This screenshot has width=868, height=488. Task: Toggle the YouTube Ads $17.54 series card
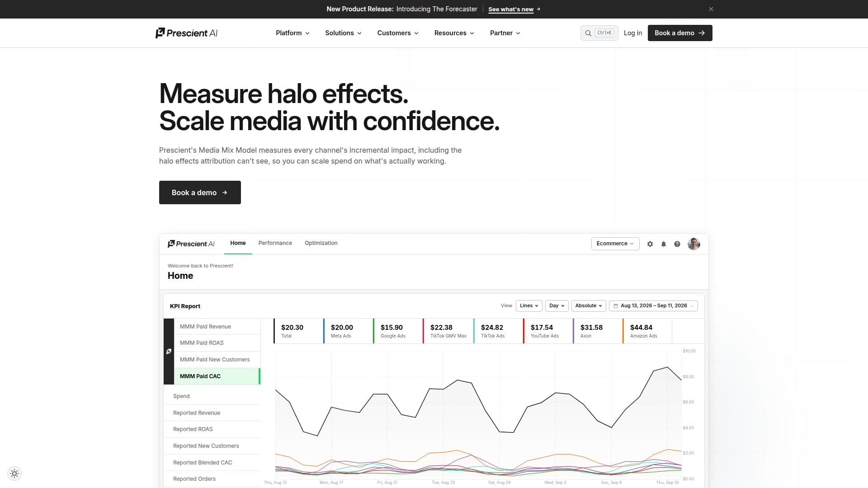coord(548,331)
